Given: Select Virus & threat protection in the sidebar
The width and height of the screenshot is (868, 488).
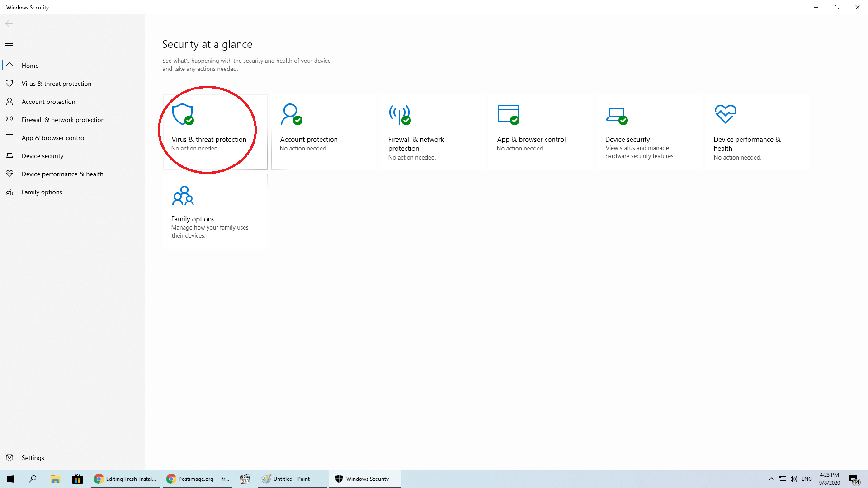Looking at the screenshot, I should point(56,84).
